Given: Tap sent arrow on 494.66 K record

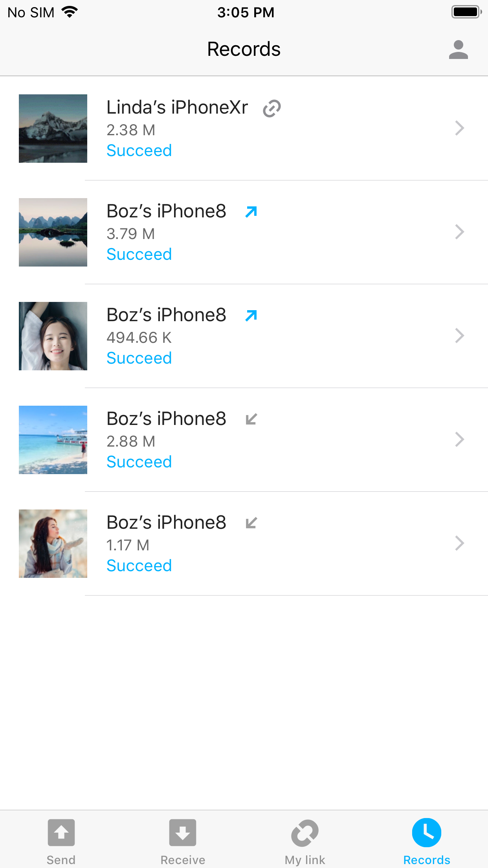Looking at the screenshot, I should point(251,316).
